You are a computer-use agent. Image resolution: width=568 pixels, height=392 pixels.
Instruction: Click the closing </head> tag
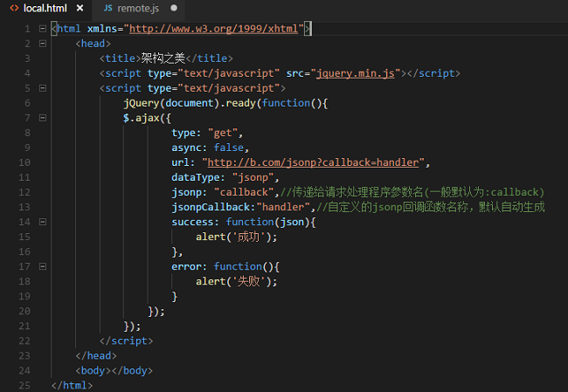(x=96, y=355)
